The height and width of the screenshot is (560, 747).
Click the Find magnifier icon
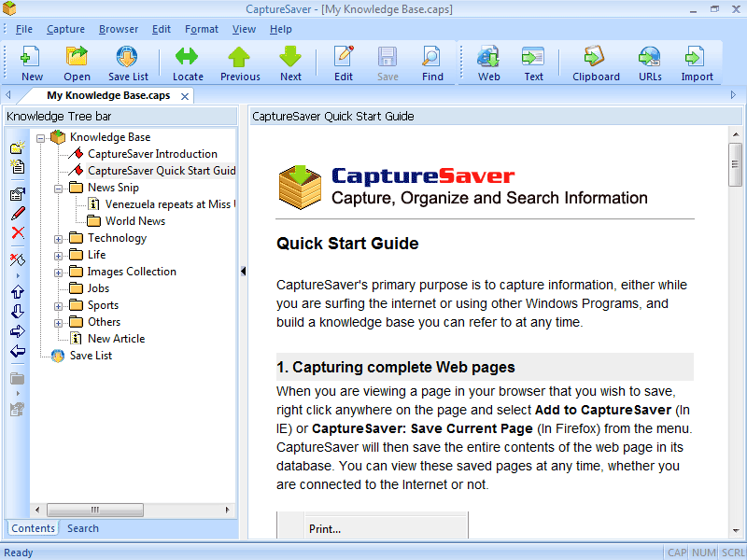(x=432, y=63)
